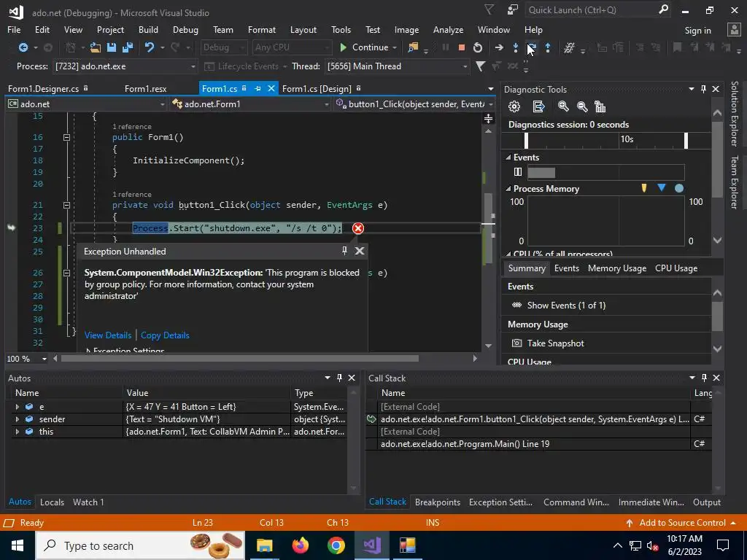Switch to the Breakpoints tab
The height and width of the screenshot is (560, 747).
coord(438,502)
